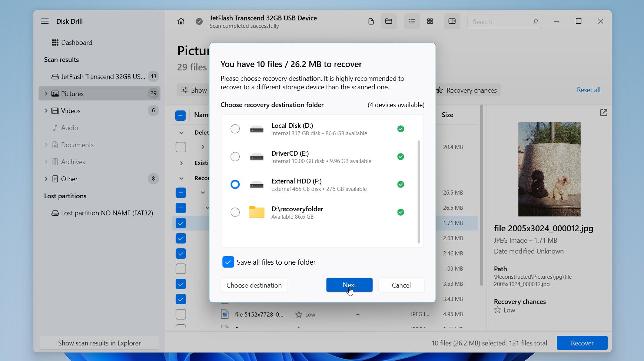The width and height of the screenshot is (644, 361).
Task: Select Local Disk (D:) radio button
Action: coord(235,129)
